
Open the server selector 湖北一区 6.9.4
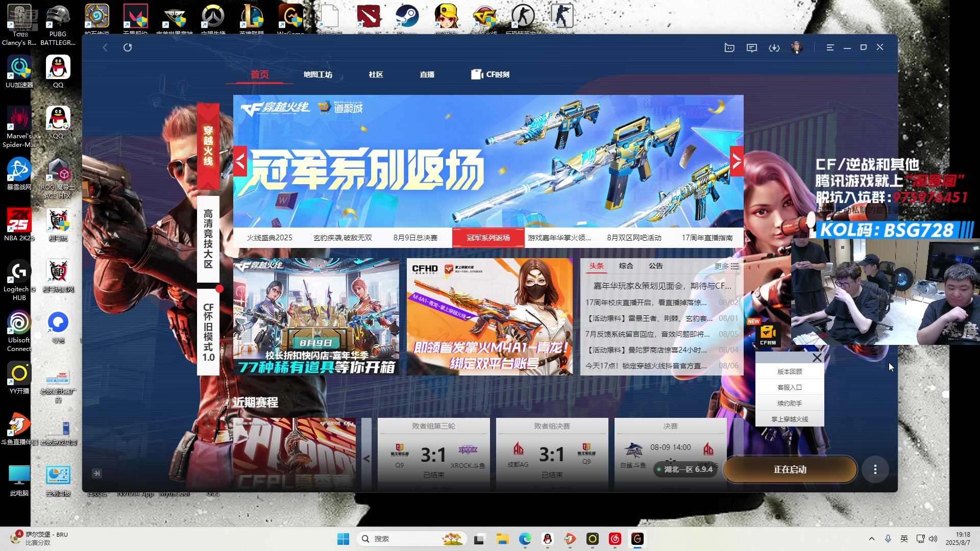coord(685,469)
